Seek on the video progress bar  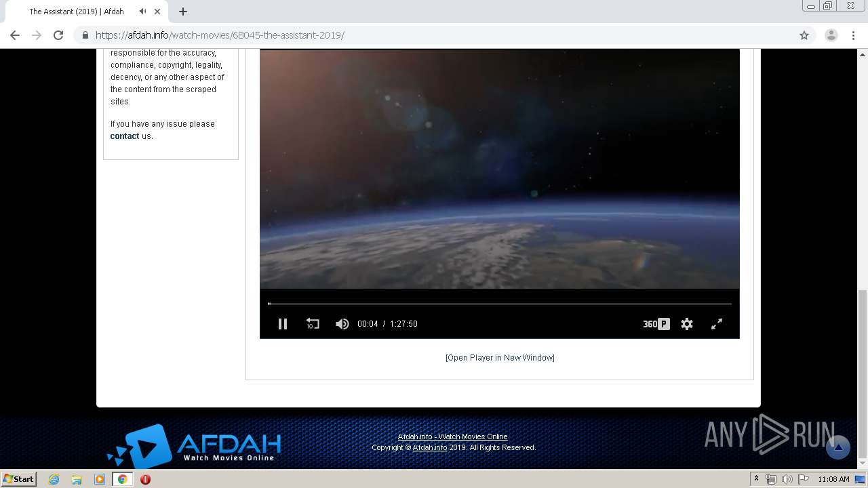point(500,304)
